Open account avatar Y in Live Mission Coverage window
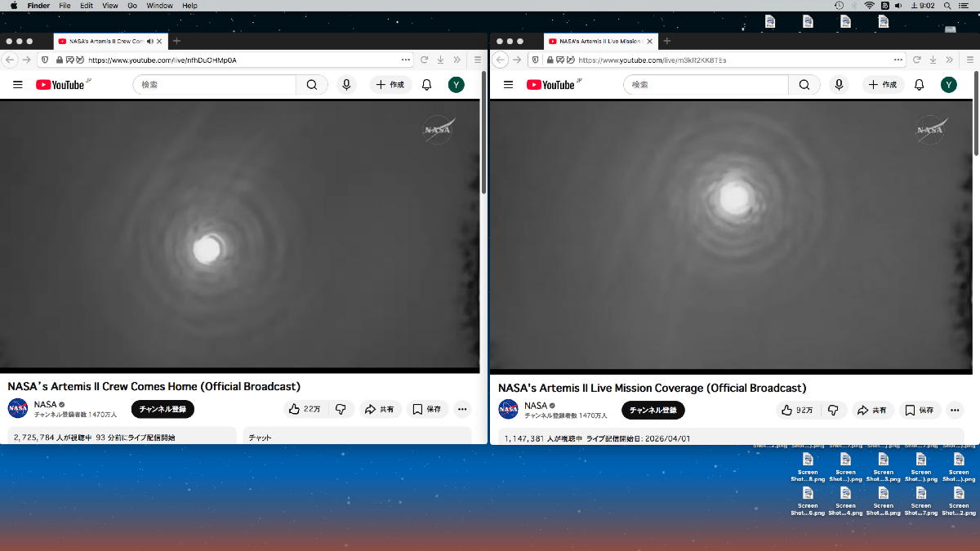 (x=948, y=84)
